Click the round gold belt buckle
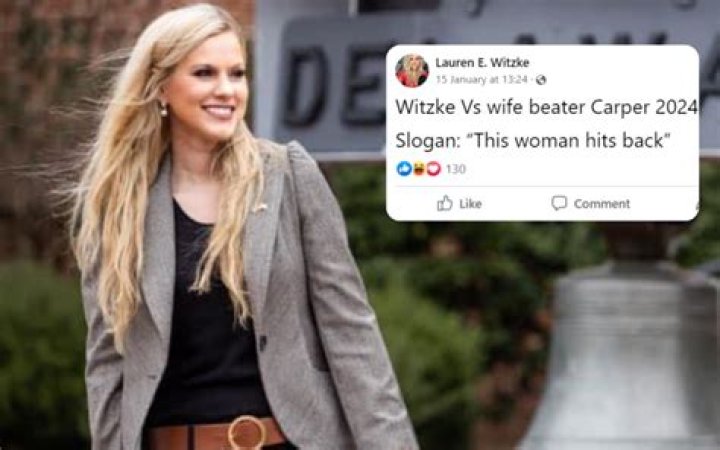Image resolution: width=720 pixels, height=450 pixels. click(247, 433)
